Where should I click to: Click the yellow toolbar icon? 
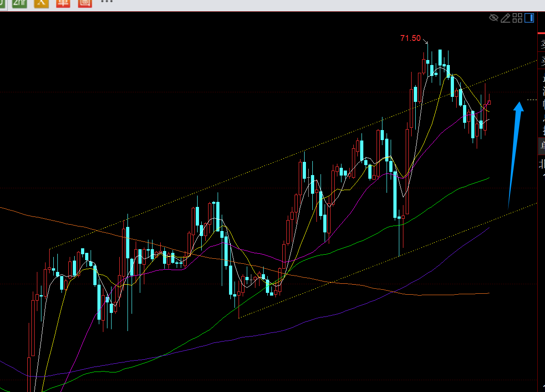[x=41, y=3]
